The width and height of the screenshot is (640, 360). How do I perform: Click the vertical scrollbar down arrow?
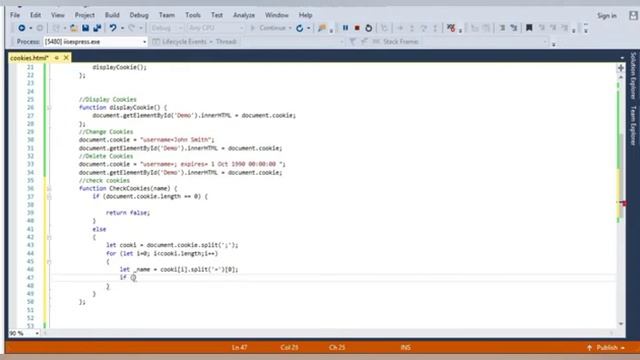pyautogui.click(x=621, y=324)
